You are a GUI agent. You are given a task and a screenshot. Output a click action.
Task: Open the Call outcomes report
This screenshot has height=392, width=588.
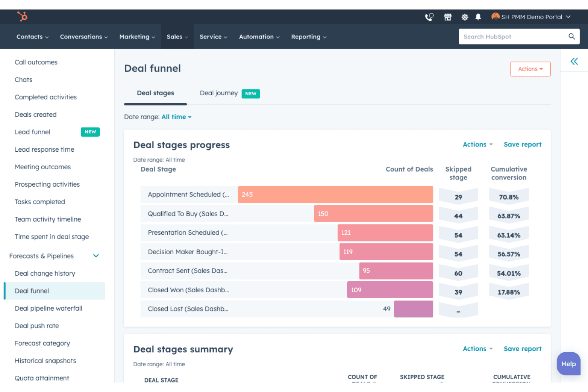[x=36, y=62]
